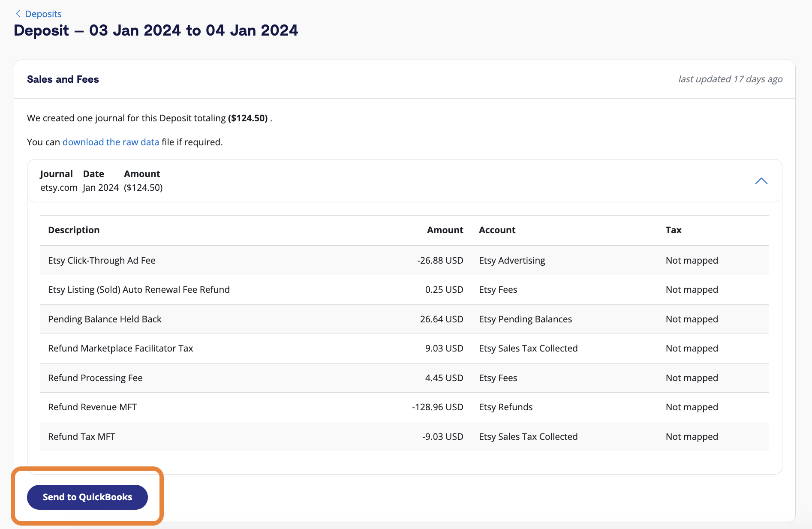Click Refund Marketplace Facilitator Tax description

[x=120, y=348]
